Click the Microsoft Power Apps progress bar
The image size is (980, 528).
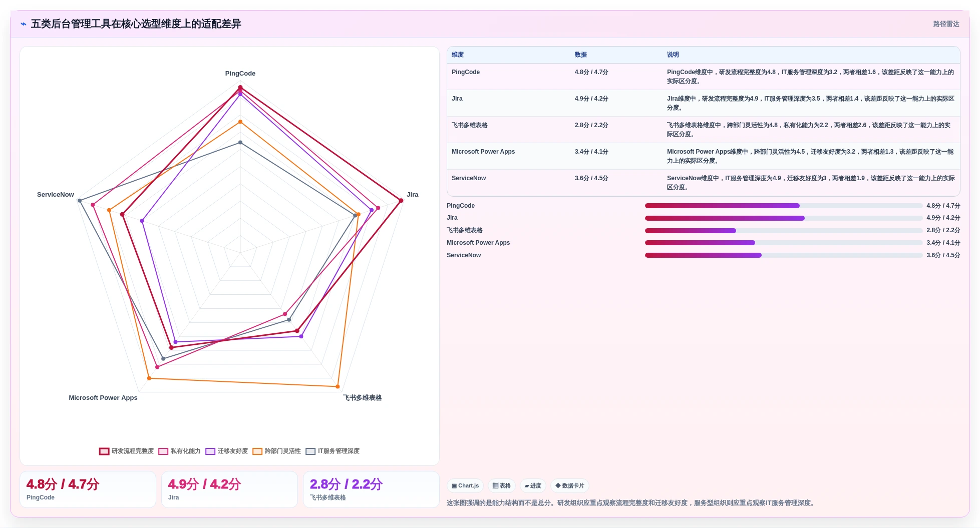click(x=784, y=243)
